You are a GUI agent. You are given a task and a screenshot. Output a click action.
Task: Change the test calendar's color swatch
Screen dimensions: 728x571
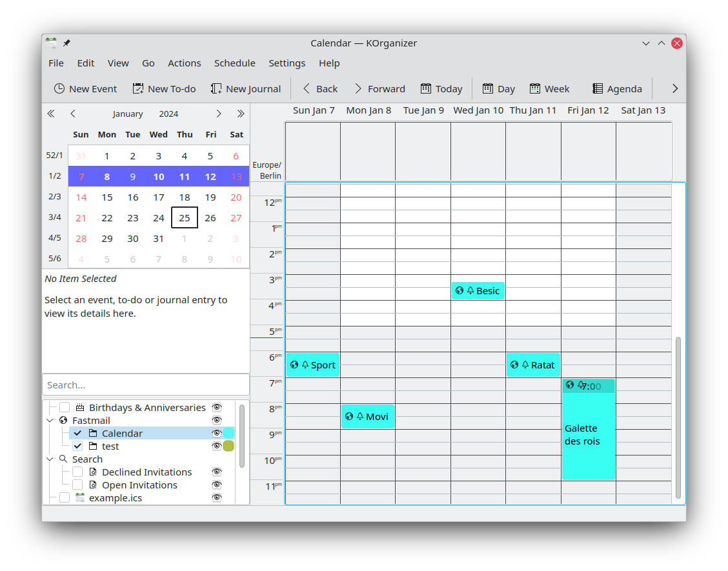pos(228,446)
